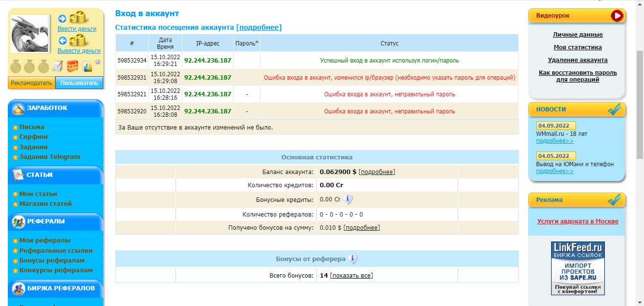This screenshot has width=644, height=306.
Task: Open the notepad with pencil icon
Action: (58, 66)
